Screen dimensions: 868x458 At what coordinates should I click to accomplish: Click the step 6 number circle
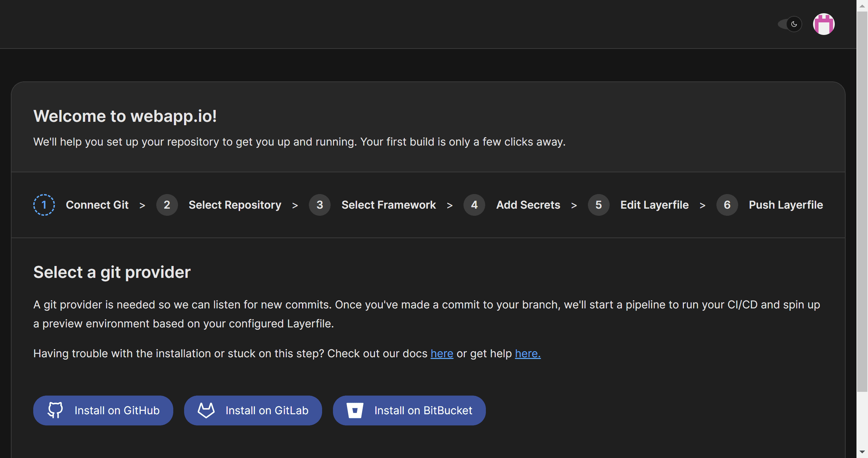[x=727, y=205]
